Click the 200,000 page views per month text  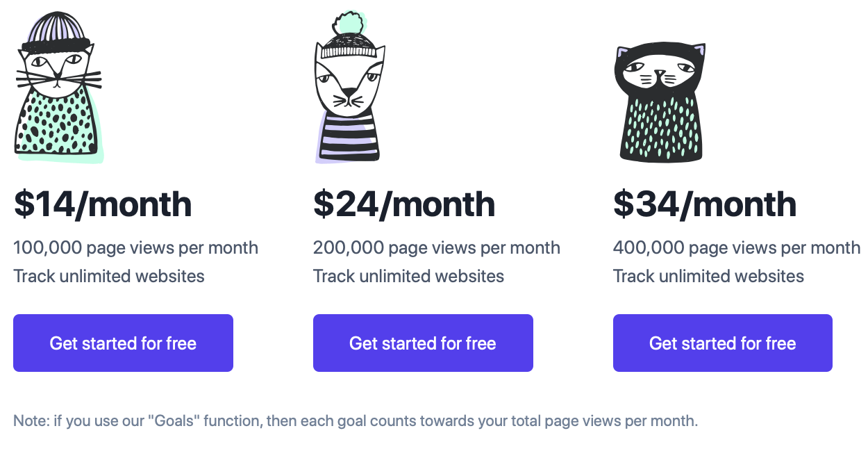click(437, 248)
